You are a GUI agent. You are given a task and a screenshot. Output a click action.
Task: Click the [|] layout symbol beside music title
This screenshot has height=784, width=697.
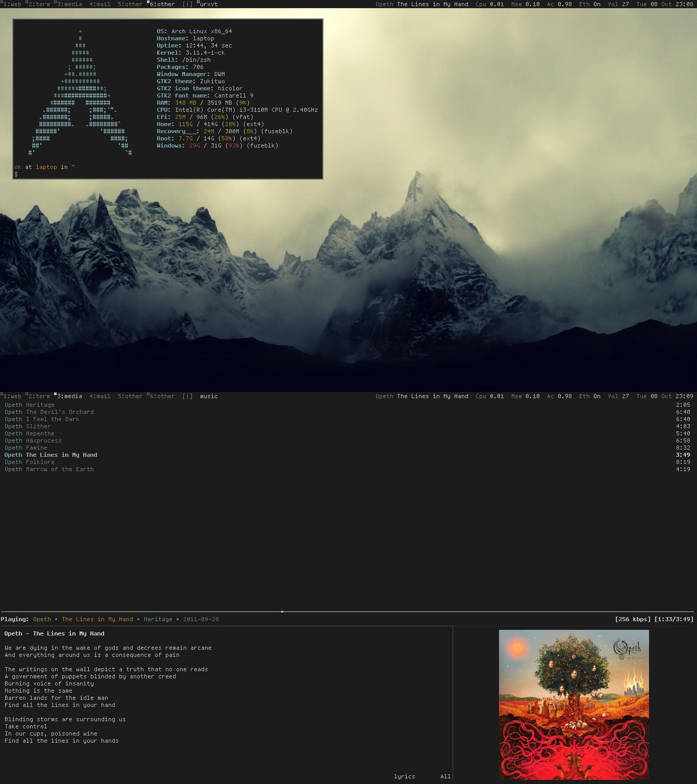point(188,396)
